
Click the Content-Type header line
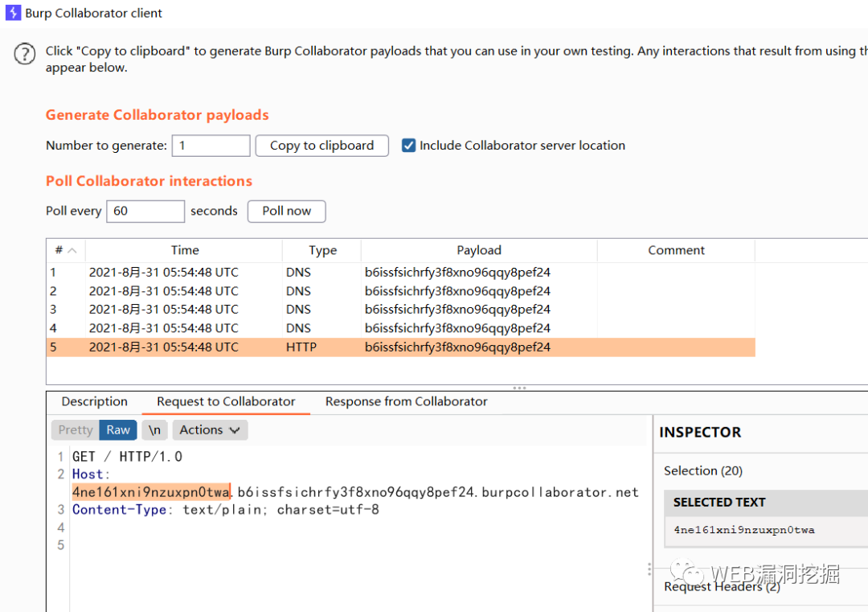[x=225, y=510]
